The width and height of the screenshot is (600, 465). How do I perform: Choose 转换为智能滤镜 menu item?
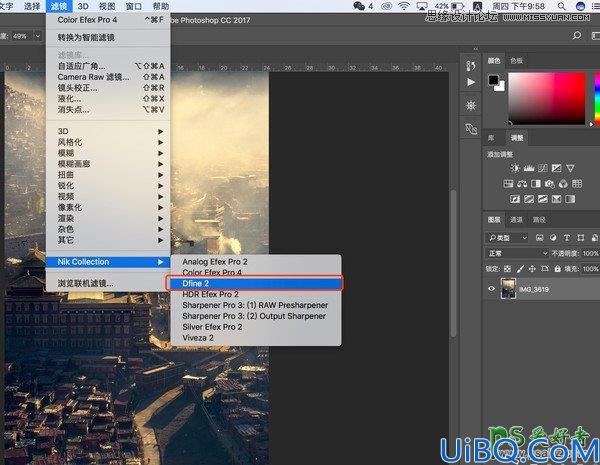point(109,38)
